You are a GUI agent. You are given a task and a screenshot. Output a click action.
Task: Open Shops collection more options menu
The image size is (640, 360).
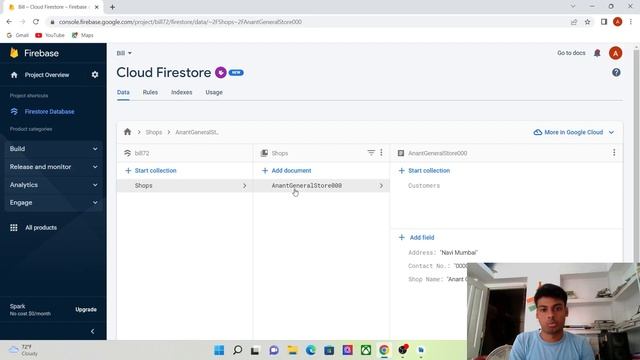tap(381, 153)
